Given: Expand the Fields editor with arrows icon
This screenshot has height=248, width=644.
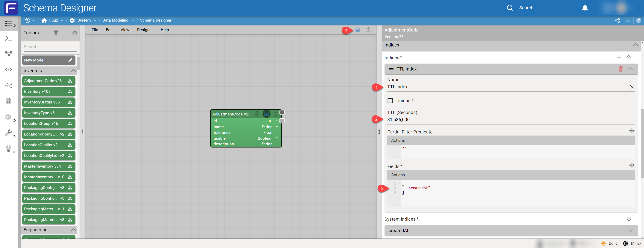Looking at the screenshot, I should point(632,165).
